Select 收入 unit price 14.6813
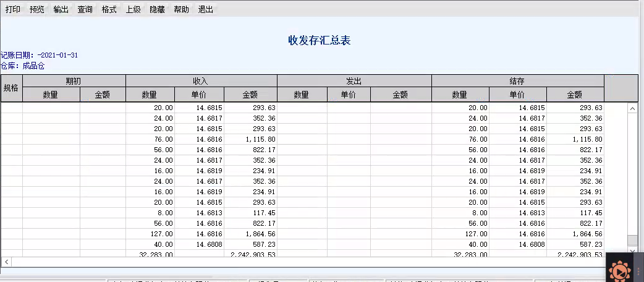The height and width of the screenshot is (282, 644). [x=199, y=213]
